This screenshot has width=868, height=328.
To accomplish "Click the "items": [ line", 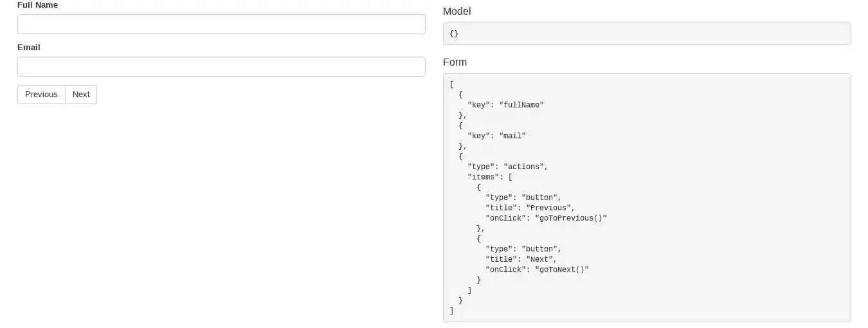I will click(x=489, y=177).
